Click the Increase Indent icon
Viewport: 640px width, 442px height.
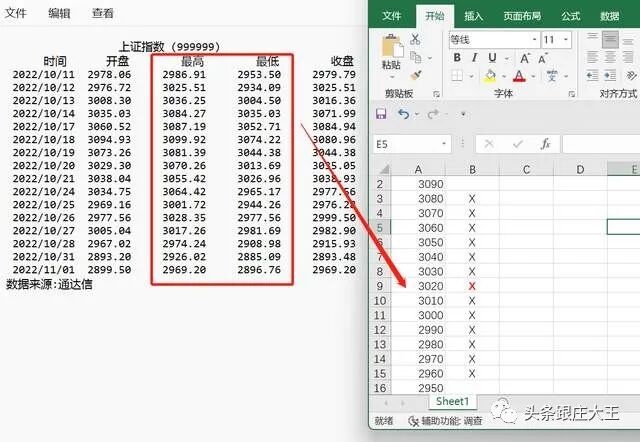tap(610, 76)
